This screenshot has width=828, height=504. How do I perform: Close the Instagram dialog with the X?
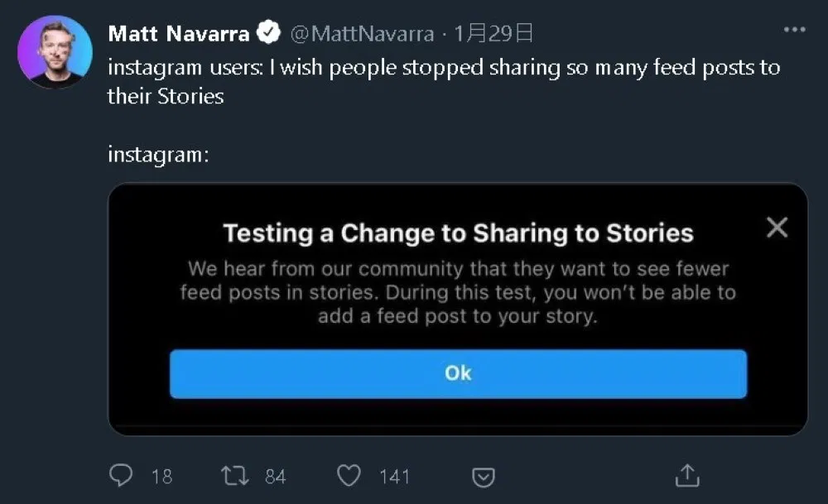point(777,228)
